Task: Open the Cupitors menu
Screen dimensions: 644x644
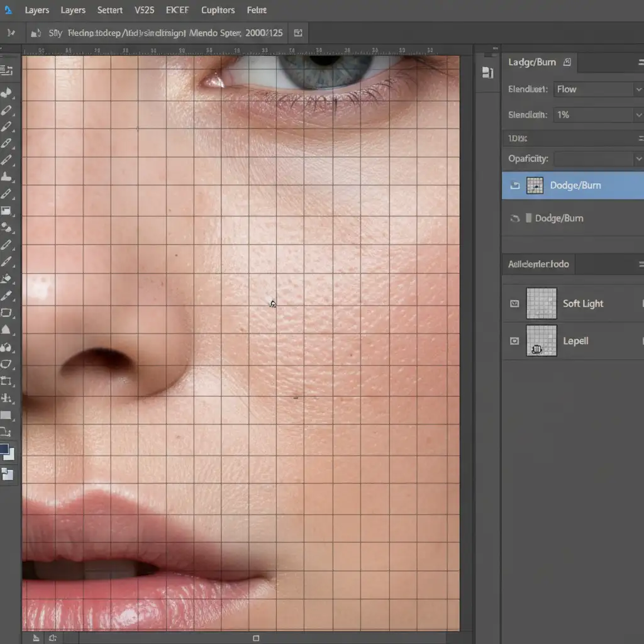Action: 218,10
